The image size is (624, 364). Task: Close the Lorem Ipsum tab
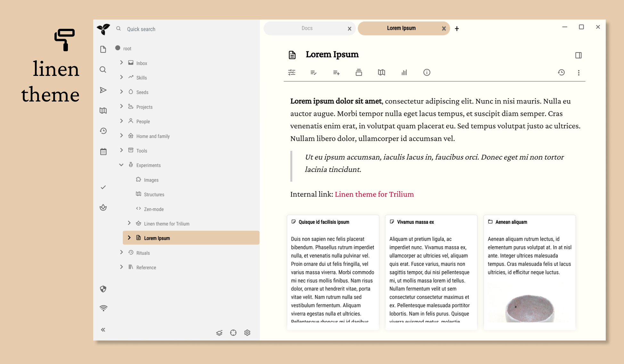(444, 28)
